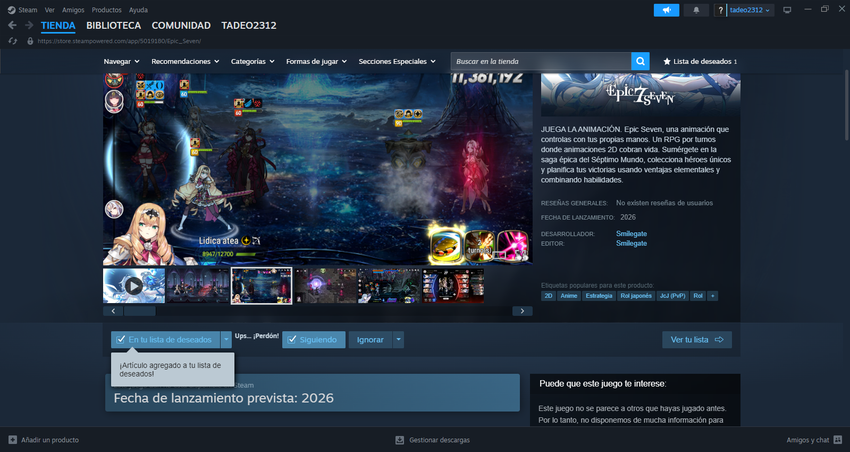Image resolution: width=850 pixels, height=452 pixels.
Task: Show previous screenshots with left arrow
Action: 113,311
